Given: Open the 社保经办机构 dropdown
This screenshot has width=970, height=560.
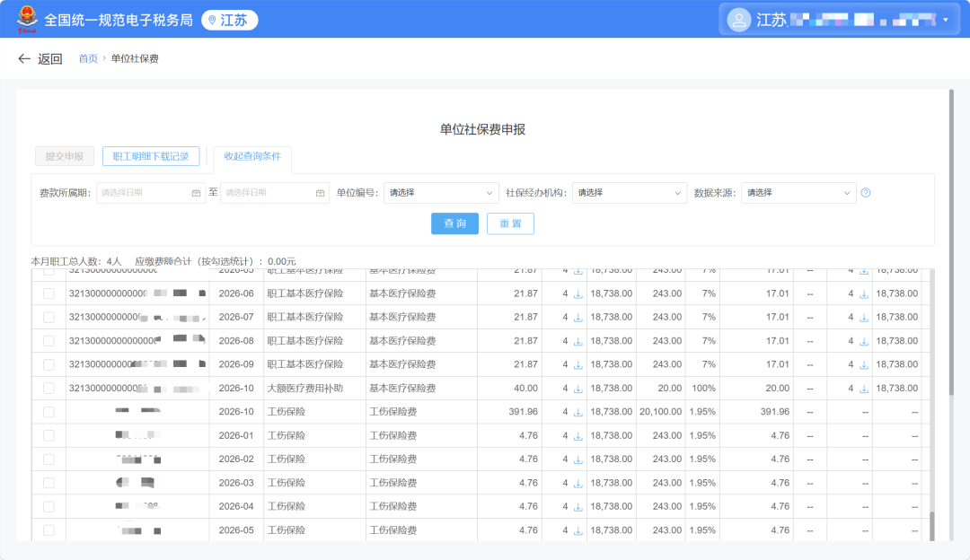Looking at the screenshot, I should coord(629,193).
